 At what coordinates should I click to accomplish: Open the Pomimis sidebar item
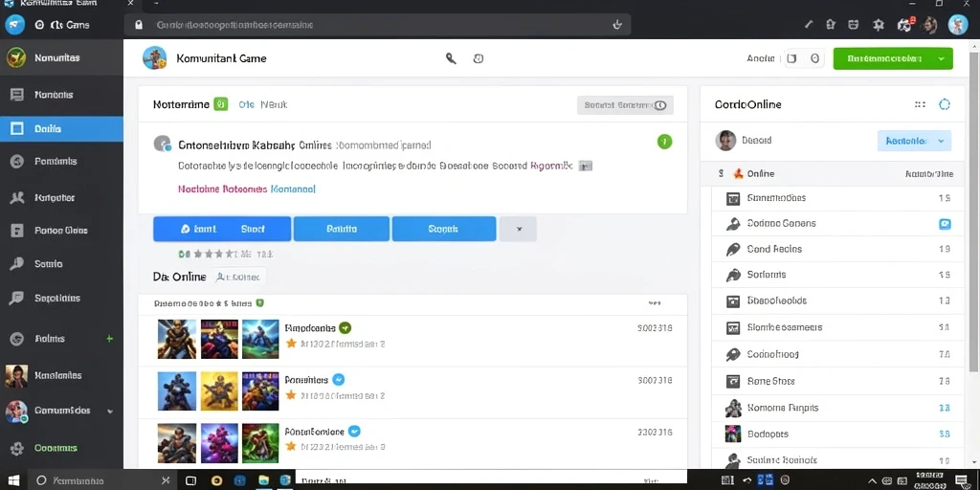pyautogui.click(x=62, y=161)
